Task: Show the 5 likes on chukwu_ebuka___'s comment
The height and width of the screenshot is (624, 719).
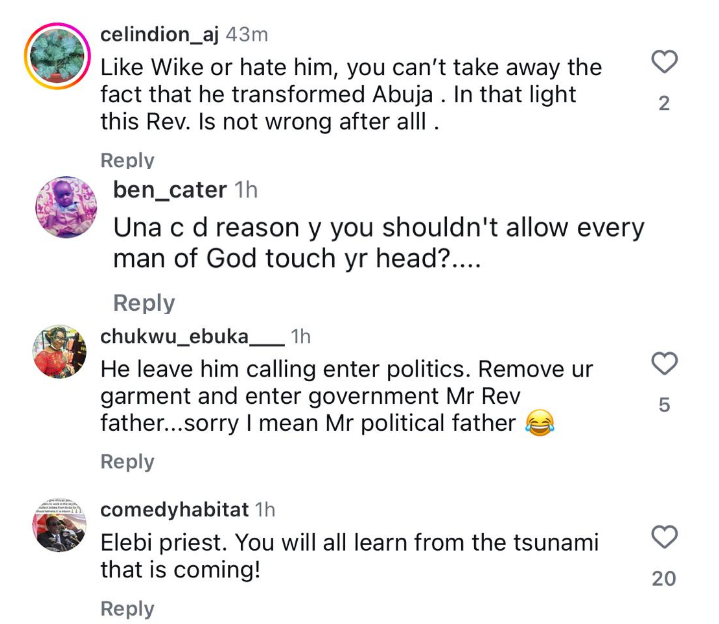Action: [x=664, y=405]
